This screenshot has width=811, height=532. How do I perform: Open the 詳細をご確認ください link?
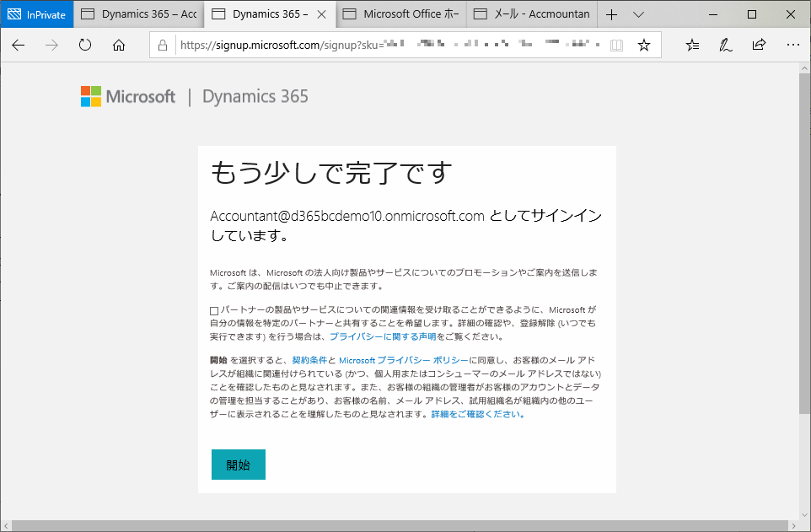[x=478, y=414]
